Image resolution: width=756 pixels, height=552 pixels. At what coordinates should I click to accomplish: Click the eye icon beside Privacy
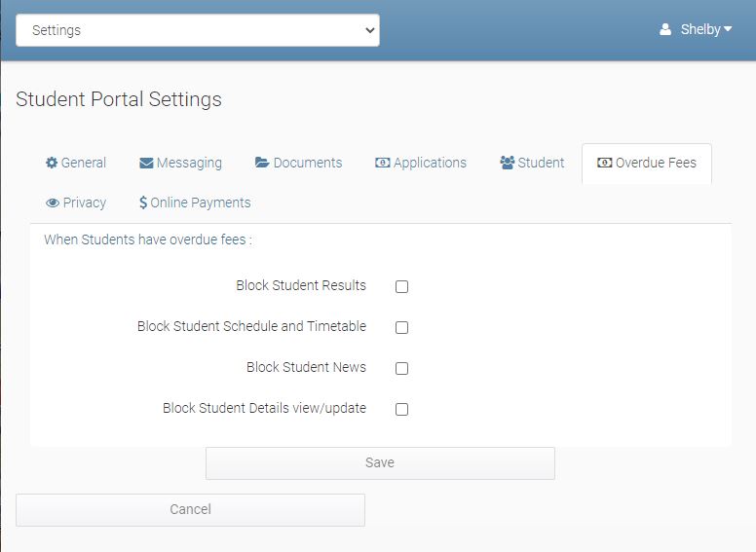[x=53, y=202]
